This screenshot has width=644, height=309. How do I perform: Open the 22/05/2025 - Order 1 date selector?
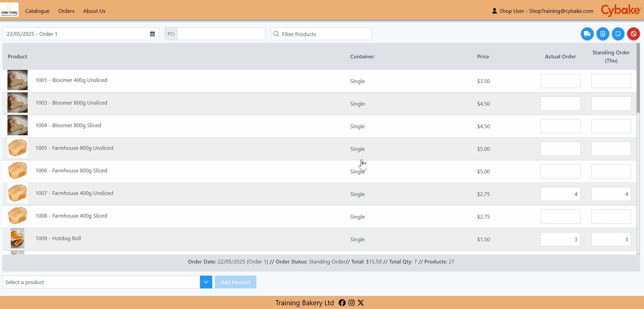click(81, 34)
